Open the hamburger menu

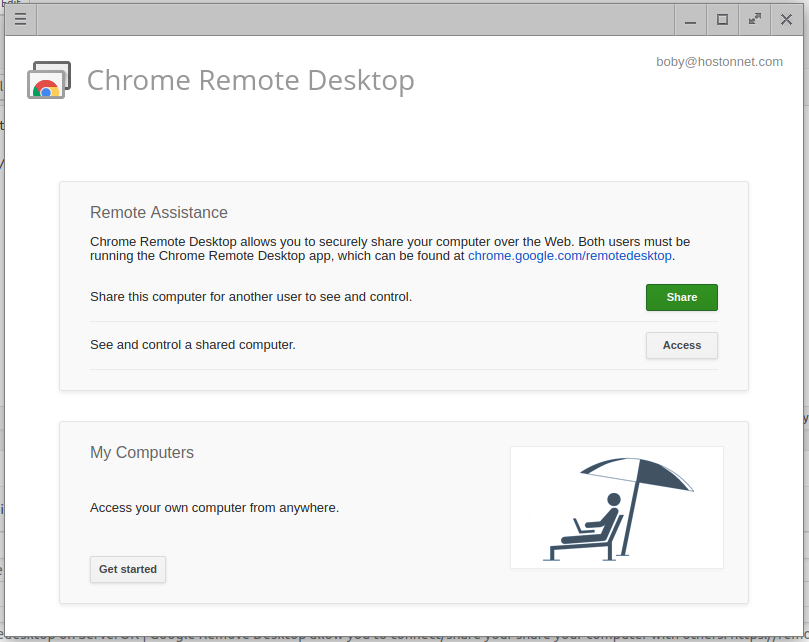[20, 19]
